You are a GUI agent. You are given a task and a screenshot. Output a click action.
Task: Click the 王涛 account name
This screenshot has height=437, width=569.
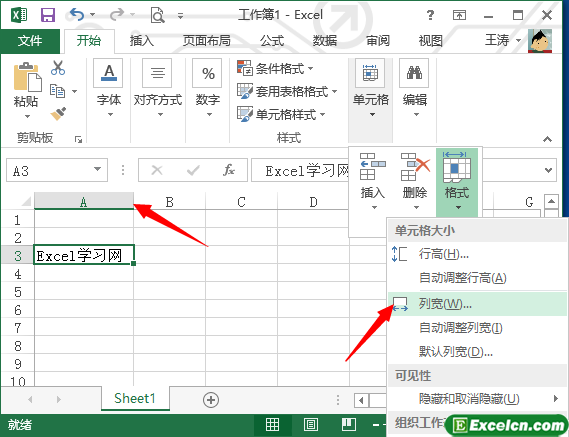coord(497,40)
